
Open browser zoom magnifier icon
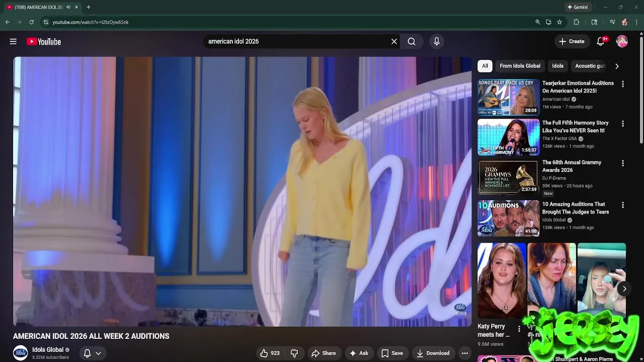(538, 22)
